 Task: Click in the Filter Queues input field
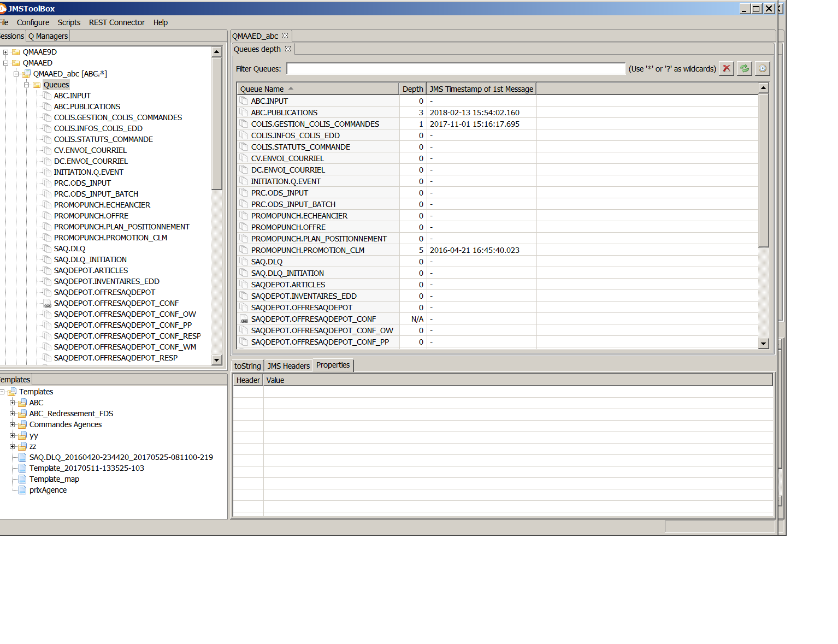(x=456, y=68)
